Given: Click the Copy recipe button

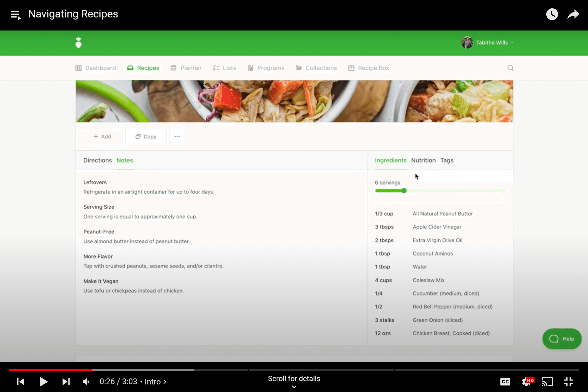Looking at the screenshot, I should click(x=146, y=137).
